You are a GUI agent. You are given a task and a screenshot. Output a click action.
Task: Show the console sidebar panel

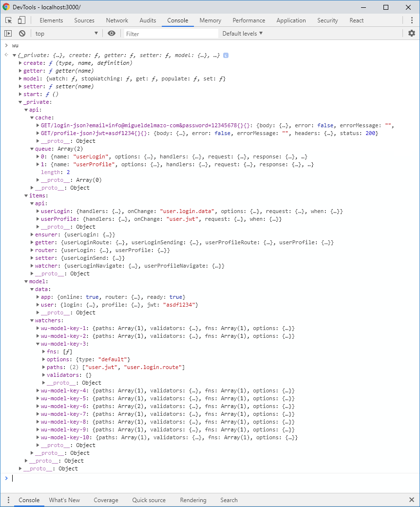point(8,33)
